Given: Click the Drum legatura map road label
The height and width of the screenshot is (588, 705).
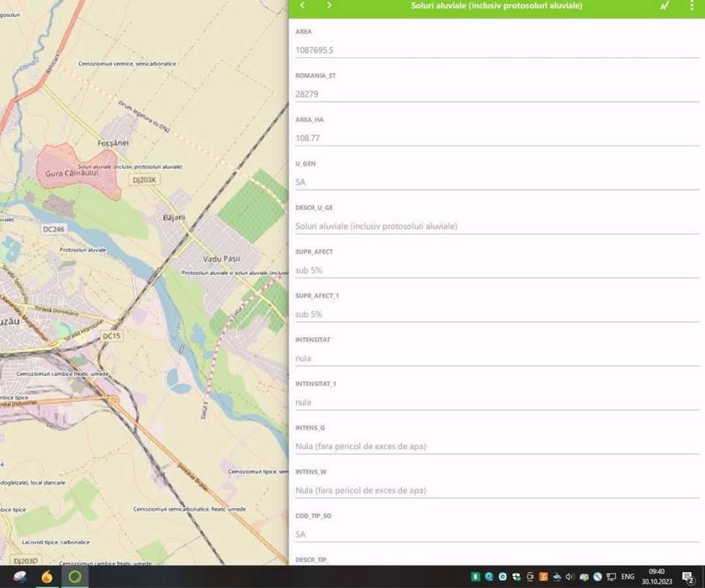Looking at the screenshot, I should 145,116.
